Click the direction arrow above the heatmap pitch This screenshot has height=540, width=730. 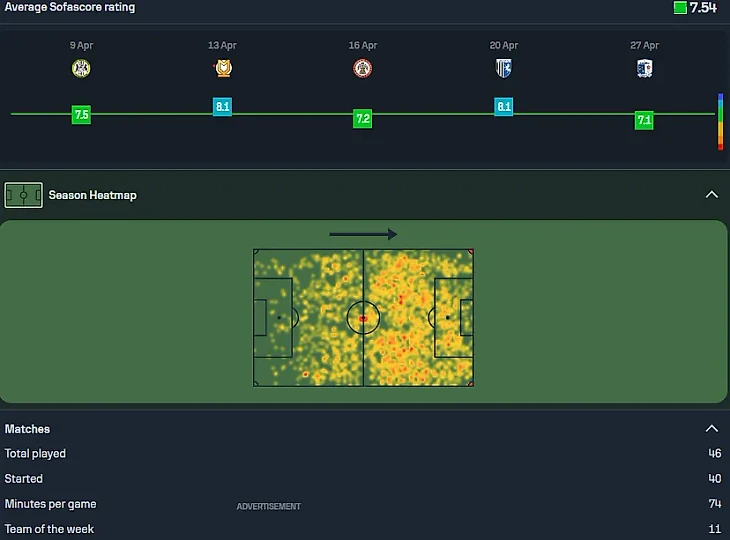363,234
